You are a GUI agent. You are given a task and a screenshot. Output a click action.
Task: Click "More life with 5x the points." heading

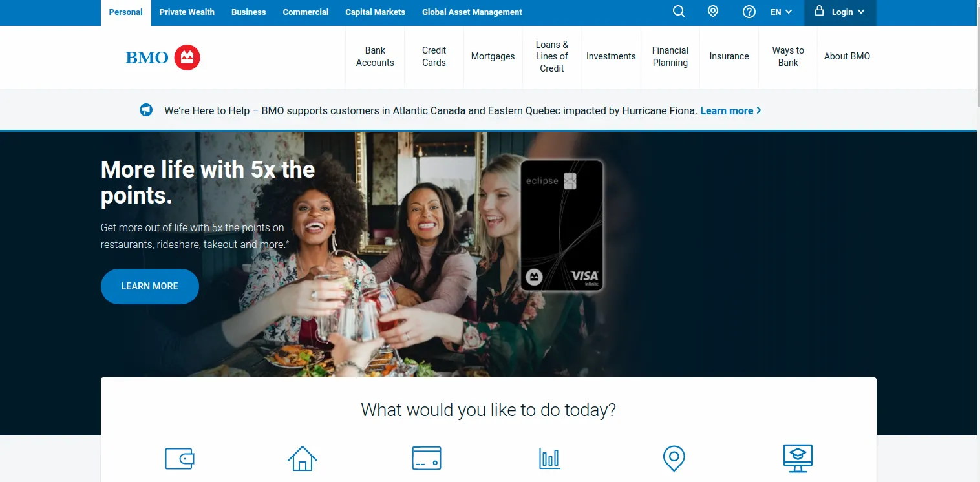[x=208, y=182]
